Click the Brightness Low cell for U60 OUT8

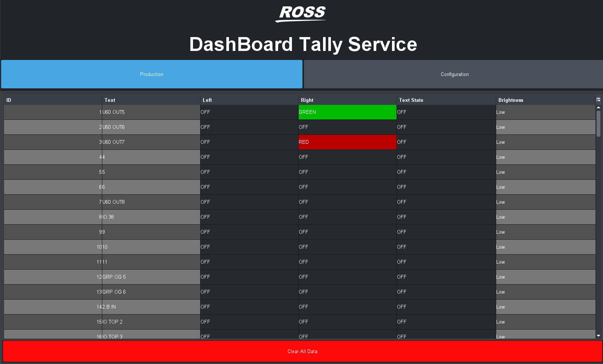click(546, 202)
